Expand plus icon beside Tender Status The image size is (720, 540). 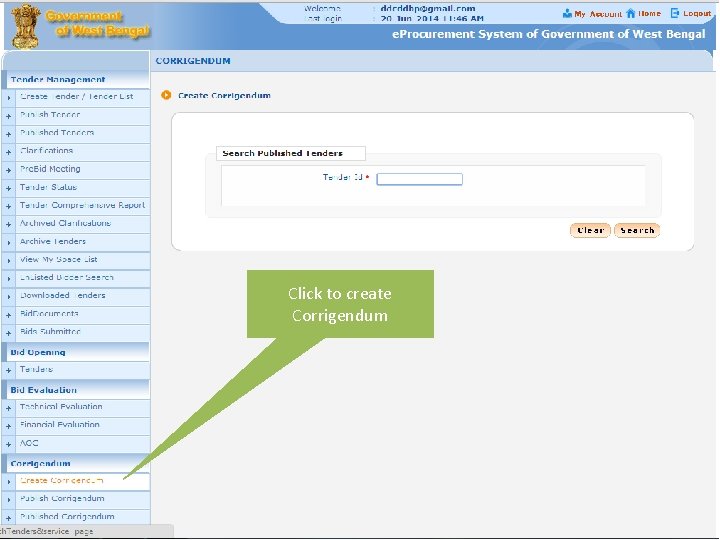pos(8,188)
